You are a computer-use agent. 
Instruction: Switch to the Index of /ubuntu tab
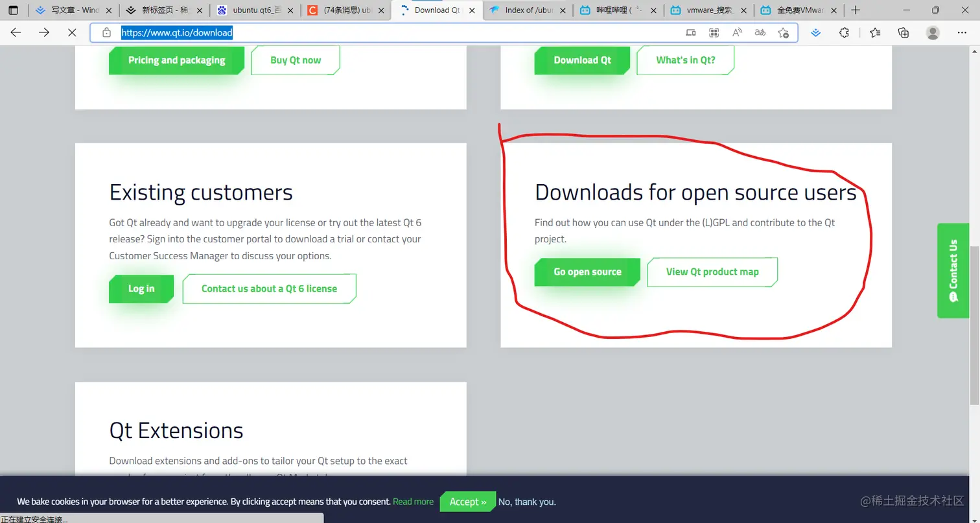click(x=526, y=10)
